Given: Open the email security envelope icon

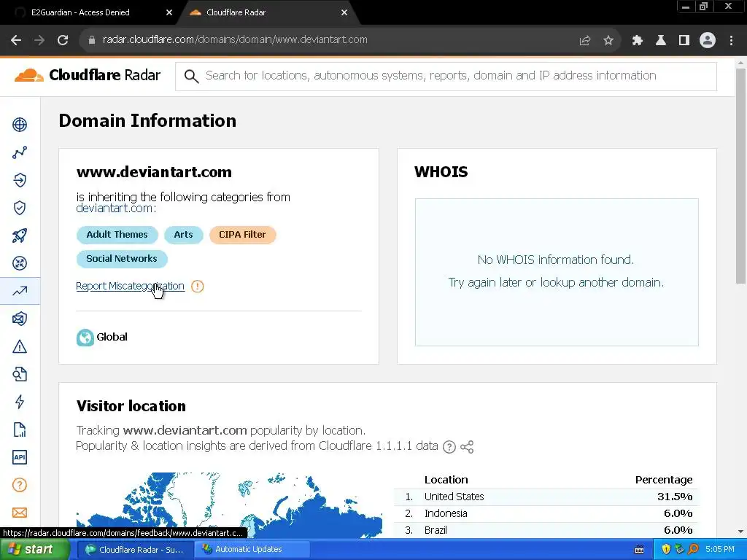Looking at the screenshot, I should point(20,319).
